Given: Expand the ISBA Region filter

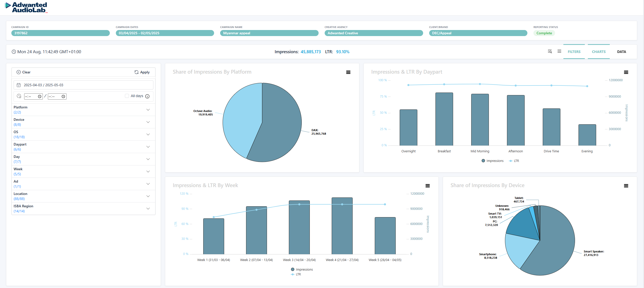Looking at the screenshot, I should pos(83,209).
